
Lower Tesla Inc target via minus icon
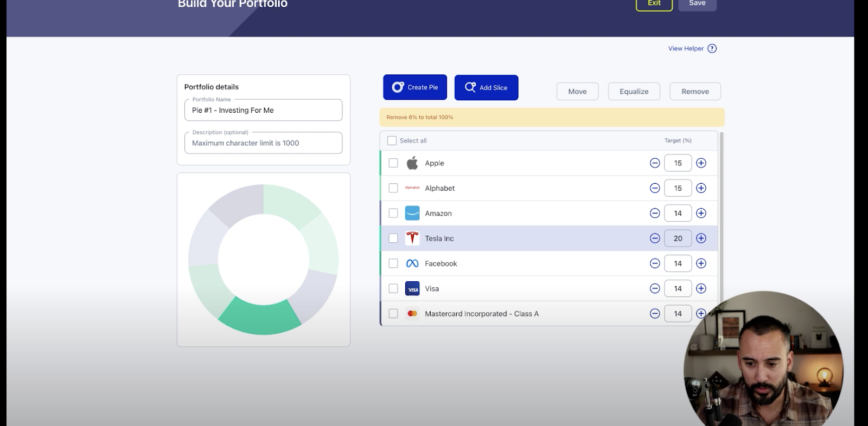coord(655,238)
